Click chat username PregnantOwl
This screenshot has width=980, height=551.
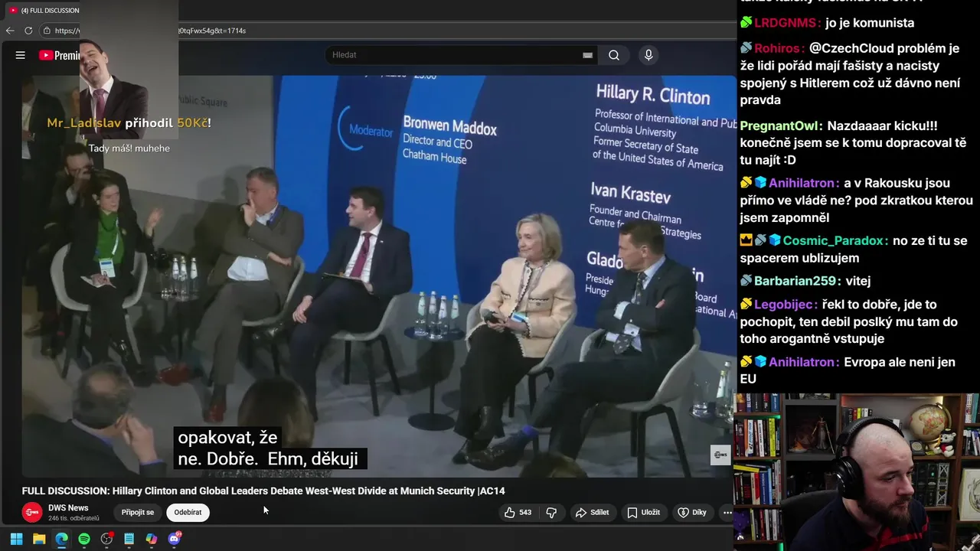tap(781, 126)
